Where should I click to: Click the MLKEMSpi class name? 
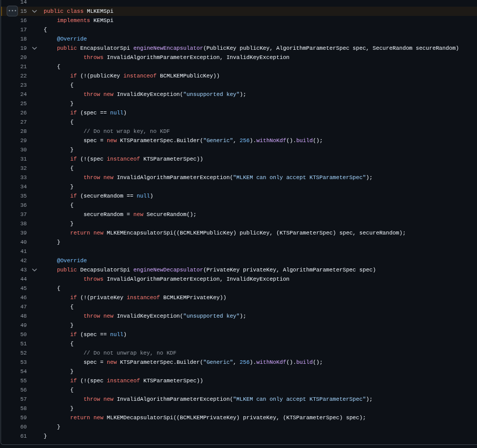pyautogui.click(x=100, y=11)
